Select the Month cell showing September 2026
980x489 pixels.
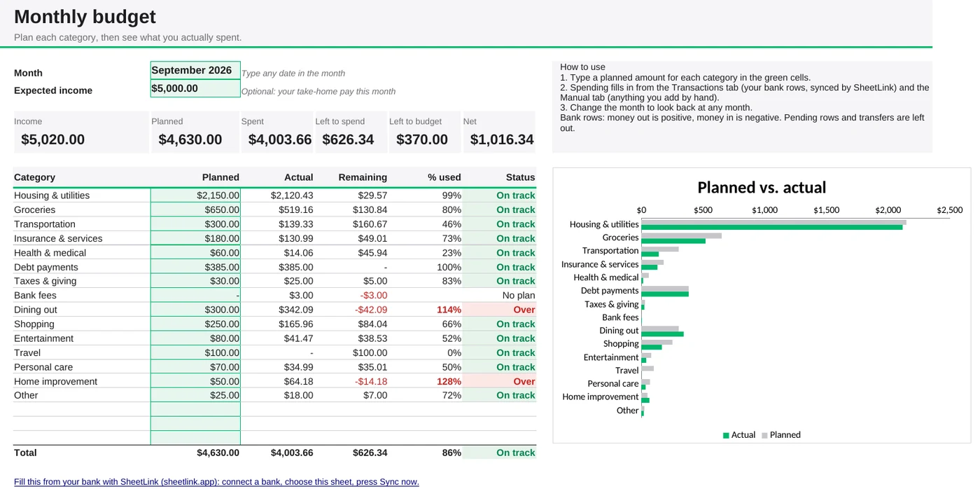point(195,71)
